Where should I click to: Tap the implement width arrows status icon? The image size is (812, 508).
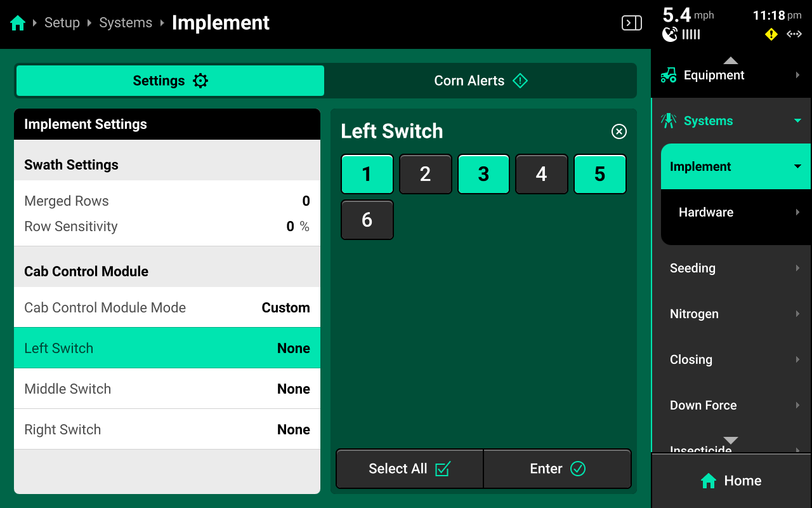[794, 34]
